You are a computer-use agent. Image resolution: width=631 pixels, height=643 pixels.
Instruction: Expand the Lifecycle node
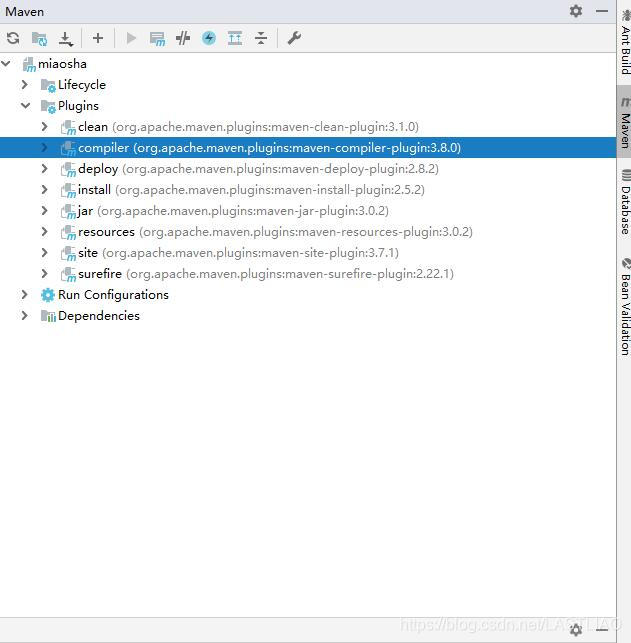point(25,84)
